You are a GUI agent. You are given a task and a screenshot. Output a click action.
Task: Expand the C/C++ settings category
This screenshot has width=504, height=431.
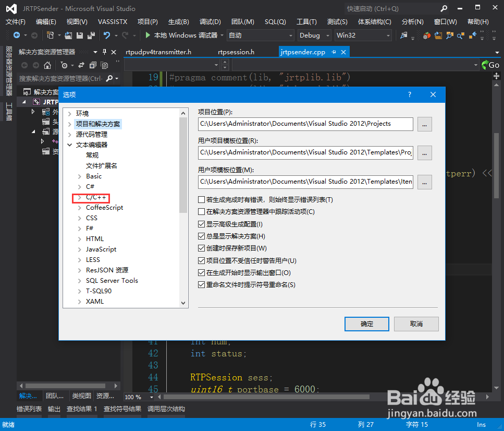(79, 197)
